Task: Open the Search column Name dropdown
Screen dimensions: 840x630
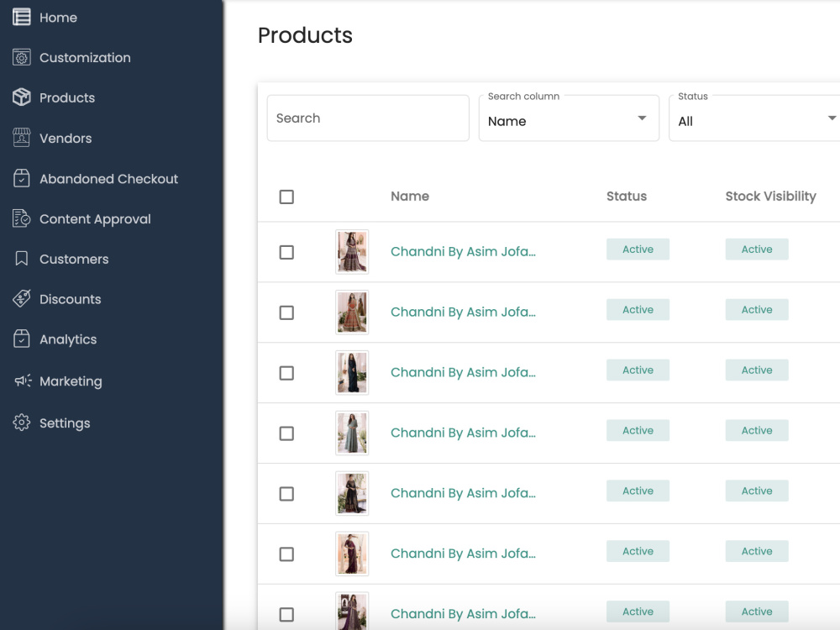Action: 569,118
